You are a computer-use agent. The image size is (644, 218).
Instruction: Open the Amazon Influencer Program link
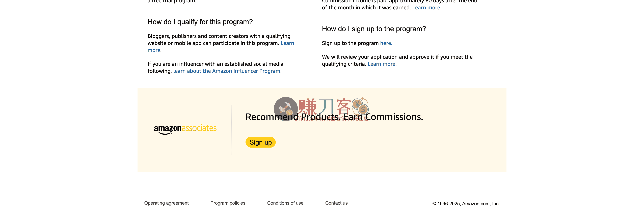(x=227, y=71)
